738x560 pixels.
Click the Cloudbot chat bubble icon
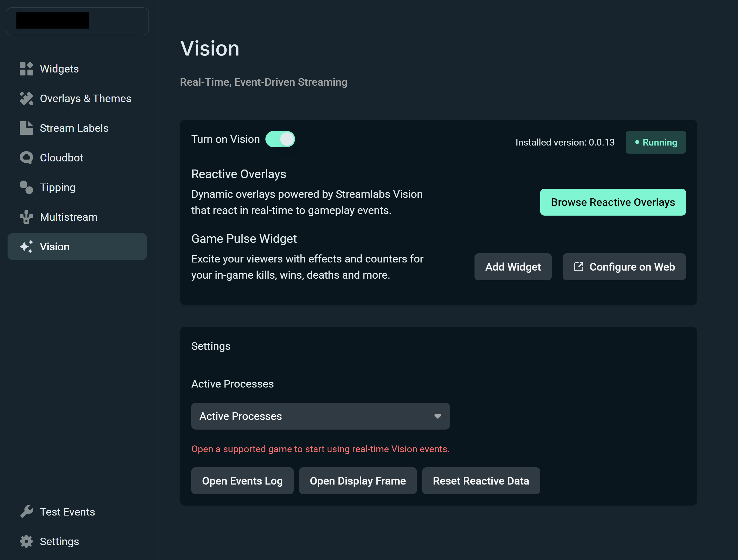(x=26, y=158)
